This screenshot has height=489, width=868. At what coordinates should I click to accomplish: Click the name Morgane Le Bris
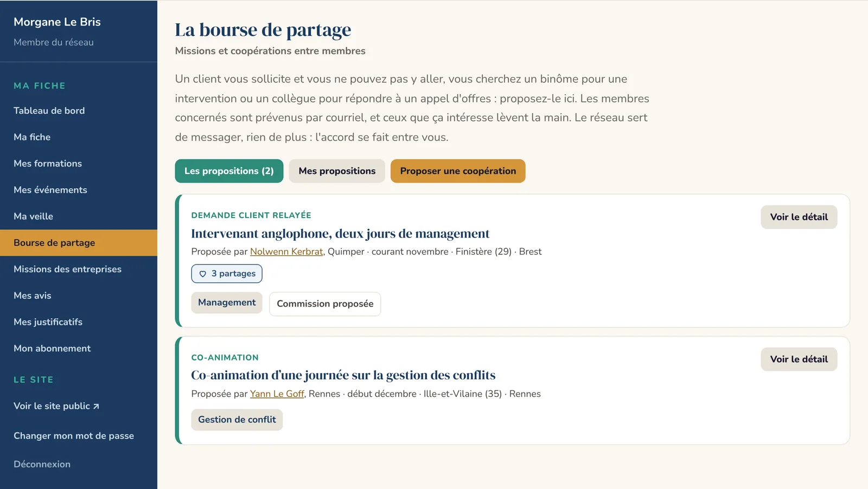coord(57,22)
